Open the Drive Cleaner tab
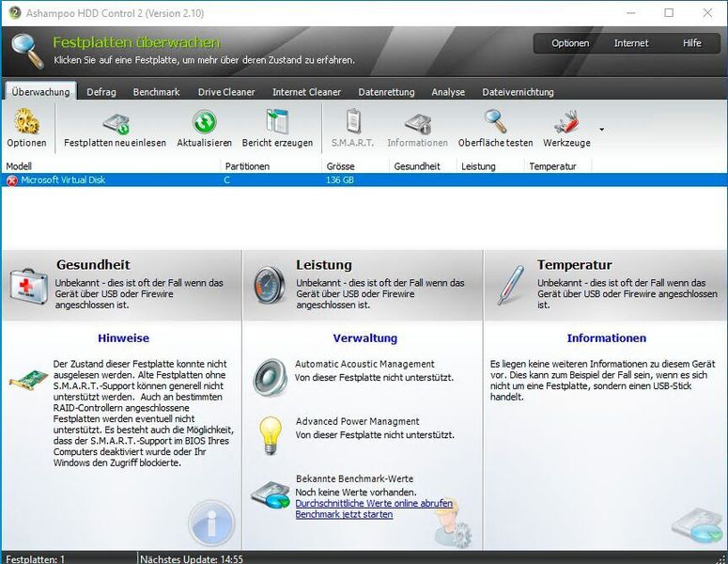The width and height of the screenshot is (728, 564). [x=226, y=92]
